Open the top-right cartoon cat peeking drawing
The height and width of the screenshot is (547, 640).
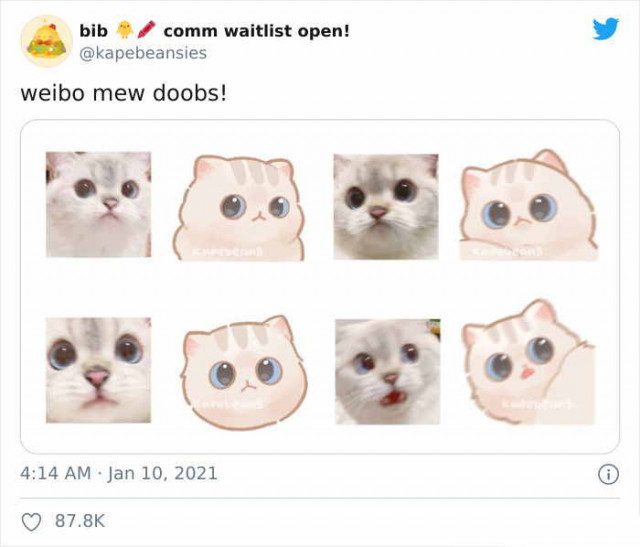(529, 205)
